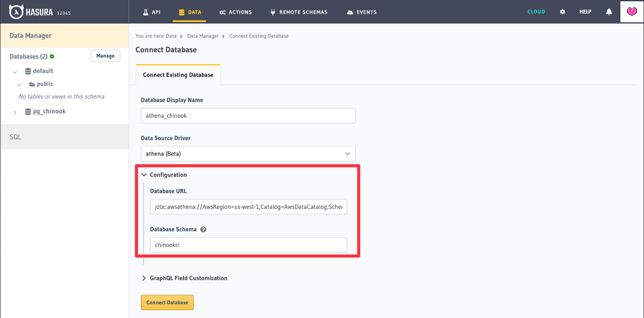644x318 pixels.
Task: Expand the pg_chinook database node
Action: [15, 113]
